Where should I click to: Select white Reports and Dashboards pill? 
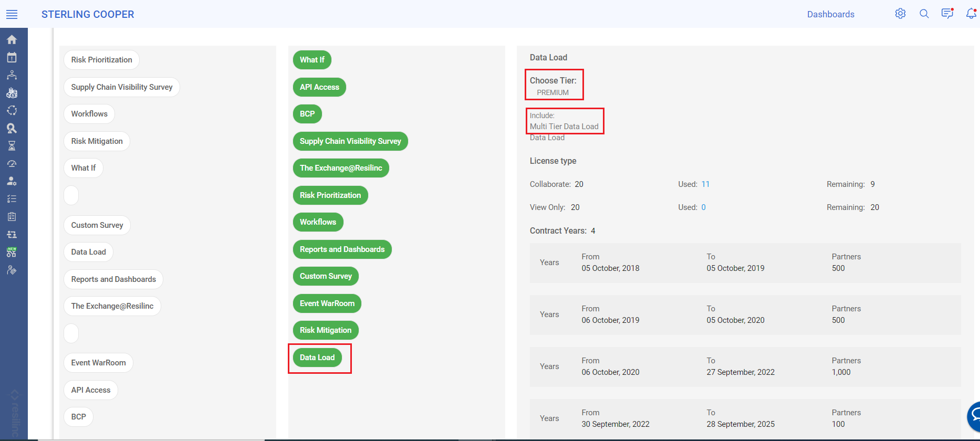[x=113, y=279]
